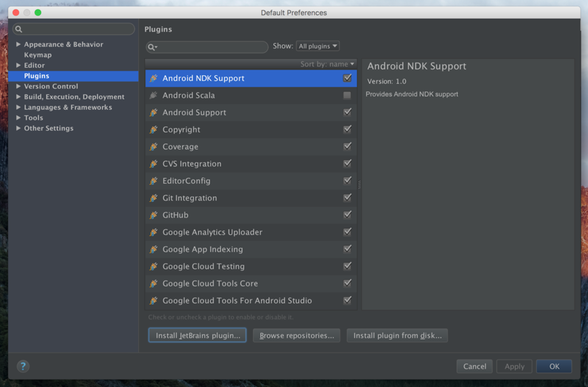588x387 pixels.
Task: Click the Android Scala plugin icon
Action: 153,95
